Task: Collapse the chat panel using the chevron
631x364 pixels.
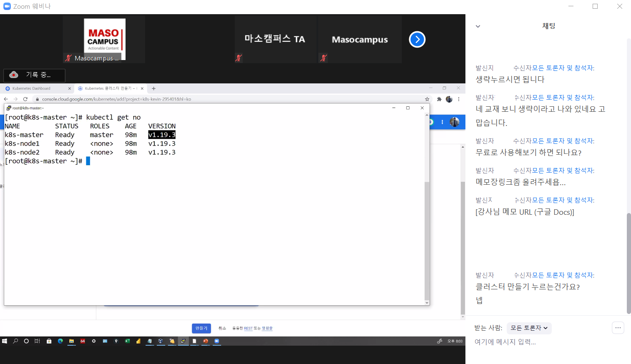Action: (478, 26)
